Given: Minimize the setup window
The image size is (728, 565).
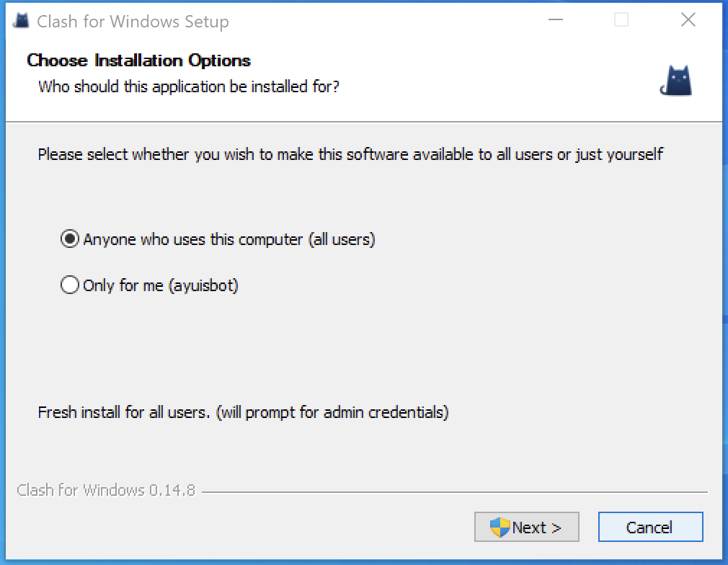Looking at the screenshot, I should pyautogui.click(x=554, y=20).
